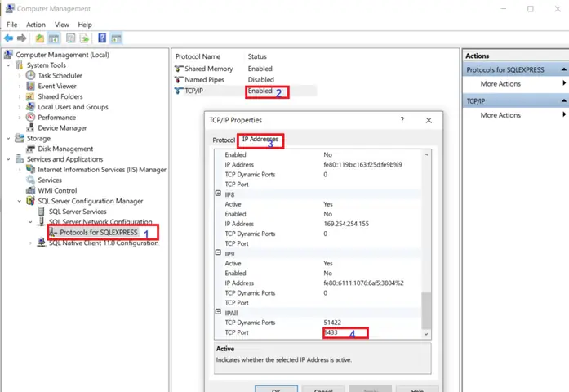The image size is (569, 392).
Task: Click the TCP/IP Properties help question mark
Action: [x=402, y=120]
